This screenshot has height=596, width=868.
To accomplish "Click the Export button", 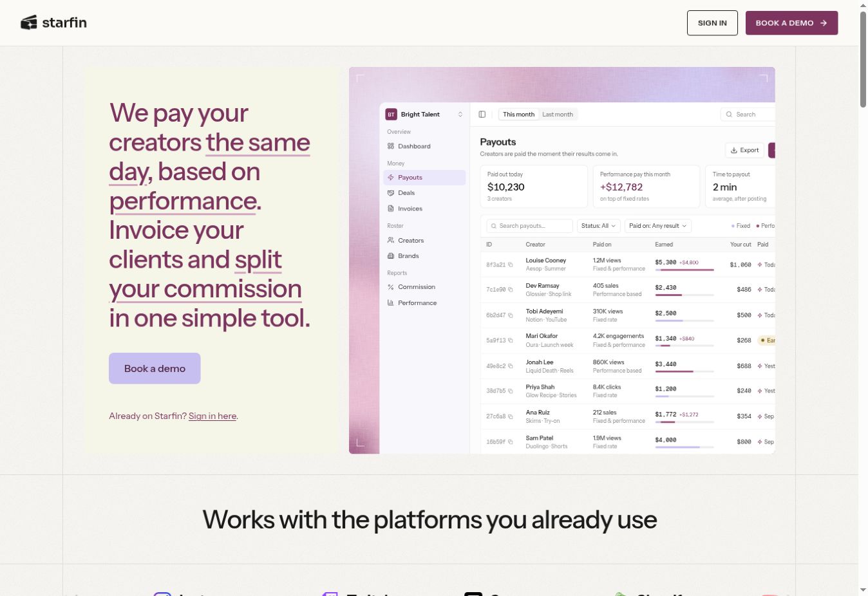I will [744, 150].
